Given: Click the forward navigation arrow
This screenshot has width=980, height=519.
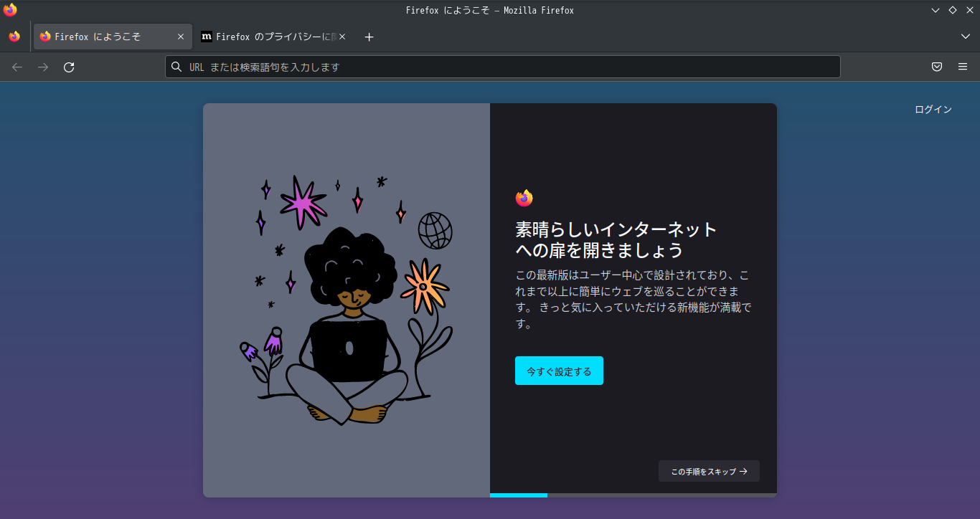Looking at the screenshot, I should tap(43, 67).
